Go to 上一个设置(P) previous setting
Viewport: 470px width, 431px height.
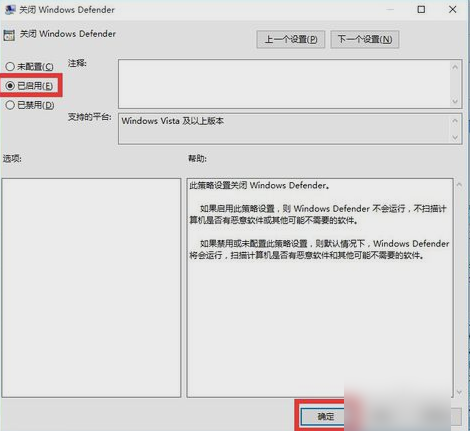(x=291, y=39)
